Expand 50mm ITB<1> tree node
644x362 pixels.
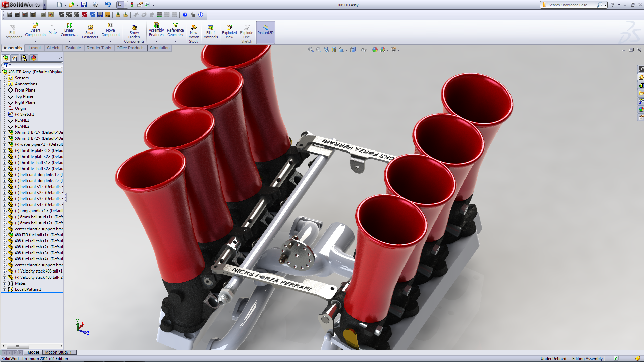(x=4, y=133)
